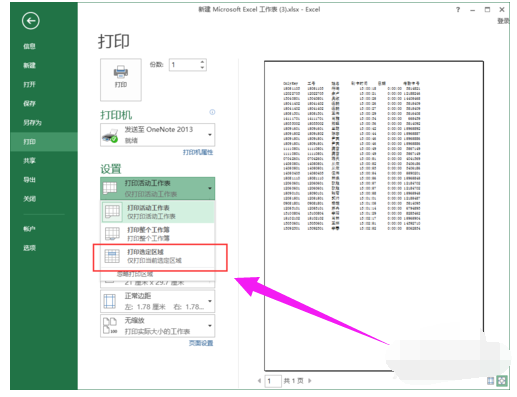This screenshot has width=517, height=397.
Task: Go to the next preview page arrow
Action: click(x=310, y=380)
